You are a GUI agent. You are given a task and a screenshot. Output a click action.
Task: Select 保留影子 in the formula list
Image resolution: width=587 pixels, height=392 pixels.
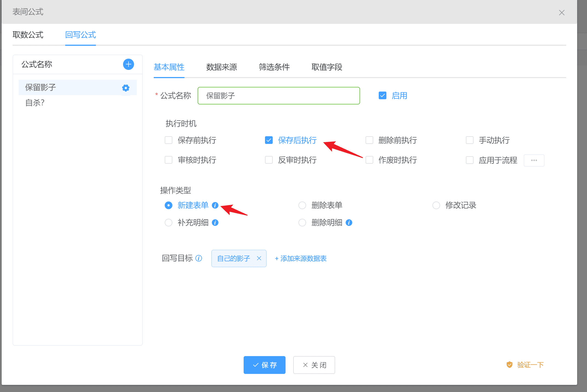[x=78, y=87]
